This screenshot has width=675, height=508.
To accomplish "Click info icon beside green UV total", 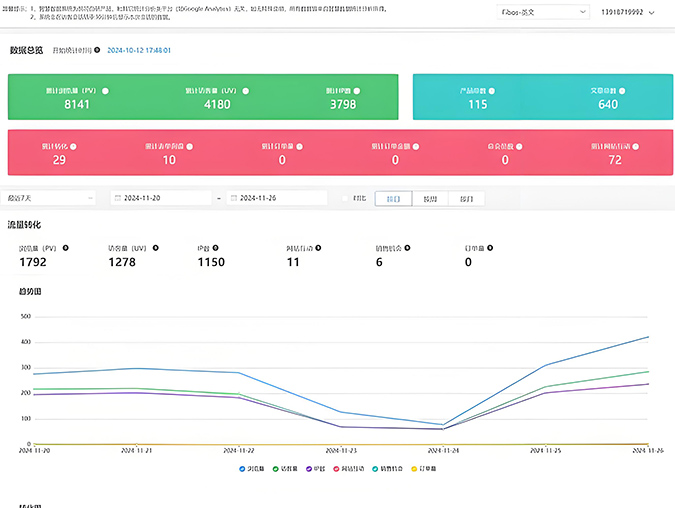I will point(246,90).
